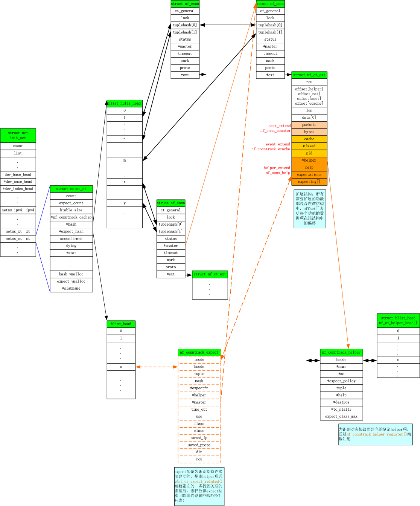Select the '*expect_hash' field
The image size is (420, 506).
[x=72, y=232]
